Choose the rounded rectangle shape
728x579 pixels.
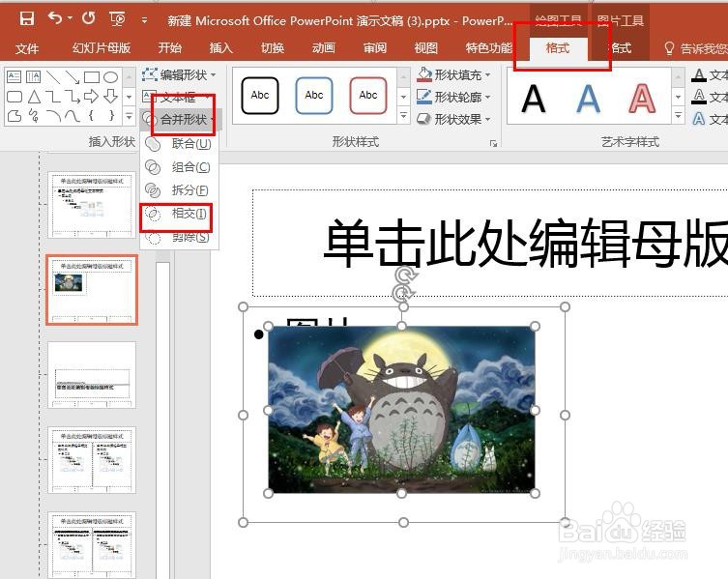pyautogui.click(x=15, y=97)
